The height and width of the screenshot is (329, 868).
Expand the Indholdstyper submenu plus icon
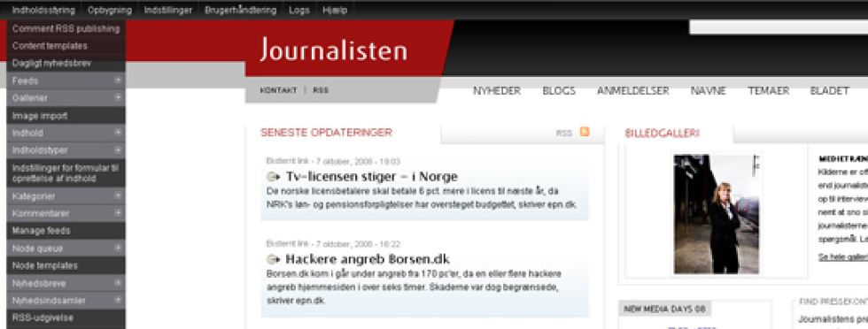pos(118,149)
